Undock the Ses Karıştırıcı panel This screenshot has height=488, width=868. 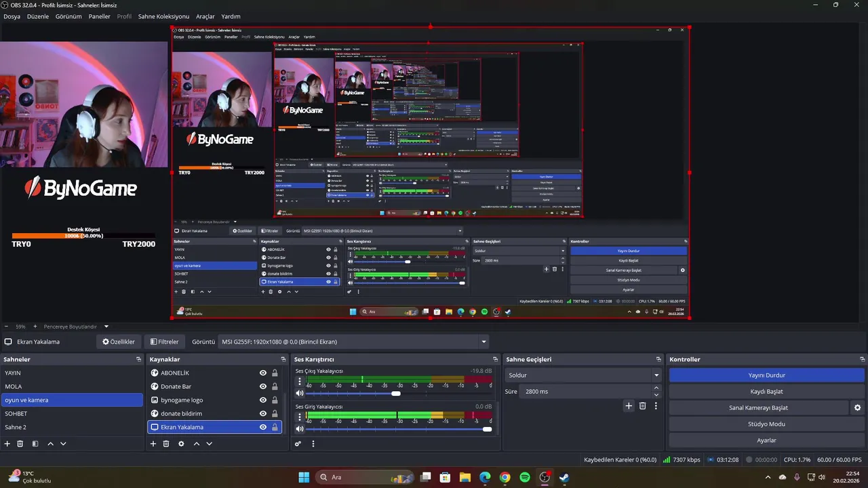pos(496,359)
